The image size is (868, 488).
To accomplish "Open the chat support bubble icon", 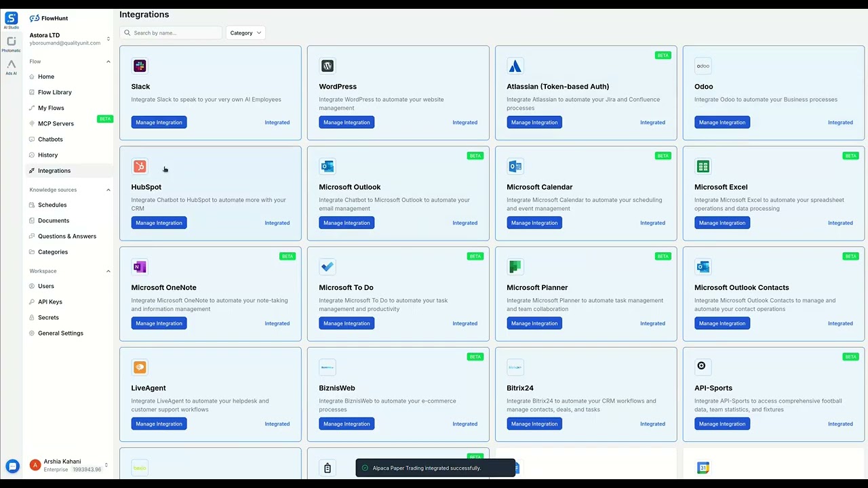I will pyautogui.click(x=12, y=466).
